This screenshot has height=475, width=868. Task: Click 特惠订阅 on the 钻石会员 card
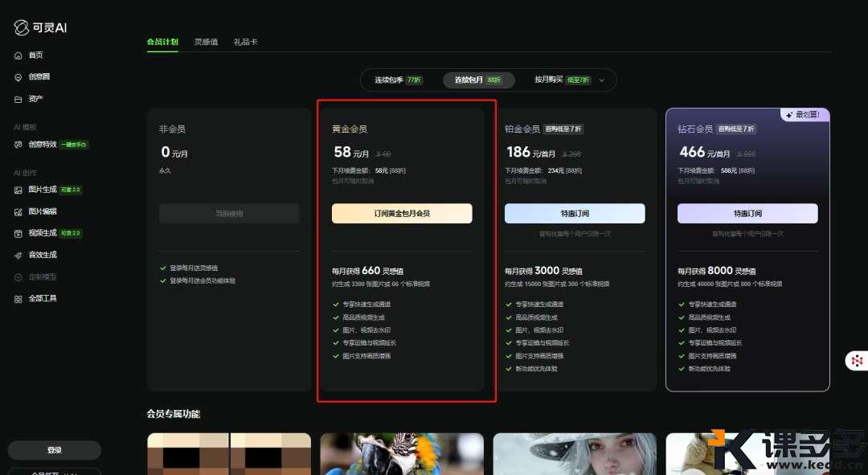pos(747,213)
